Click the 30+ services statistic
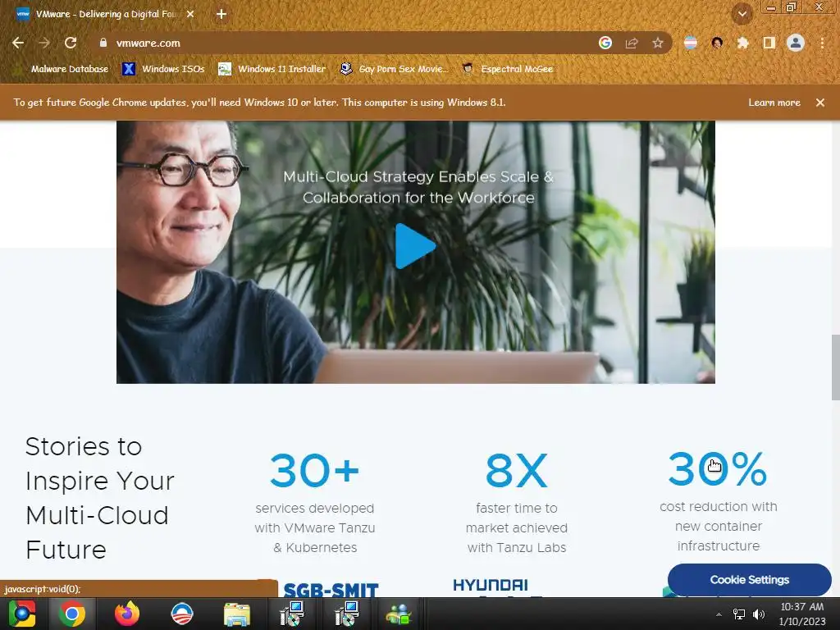 tap(314, 470)
